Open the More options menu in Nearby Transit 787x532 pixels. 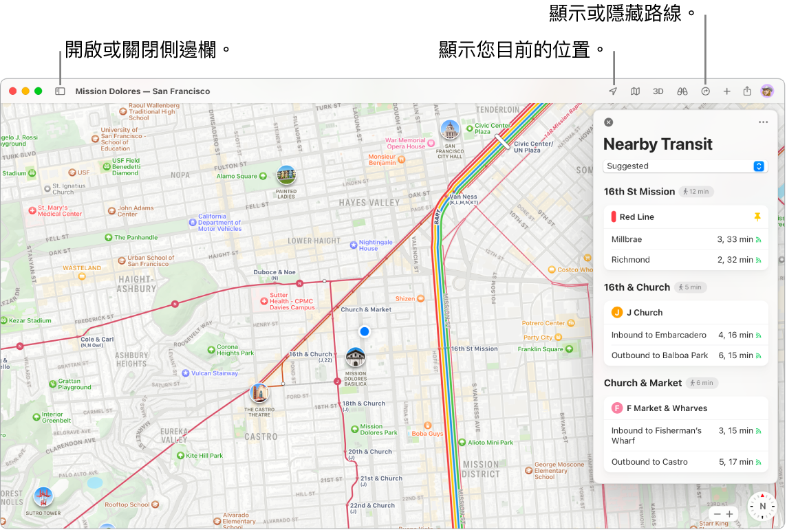tap(763, 122)
